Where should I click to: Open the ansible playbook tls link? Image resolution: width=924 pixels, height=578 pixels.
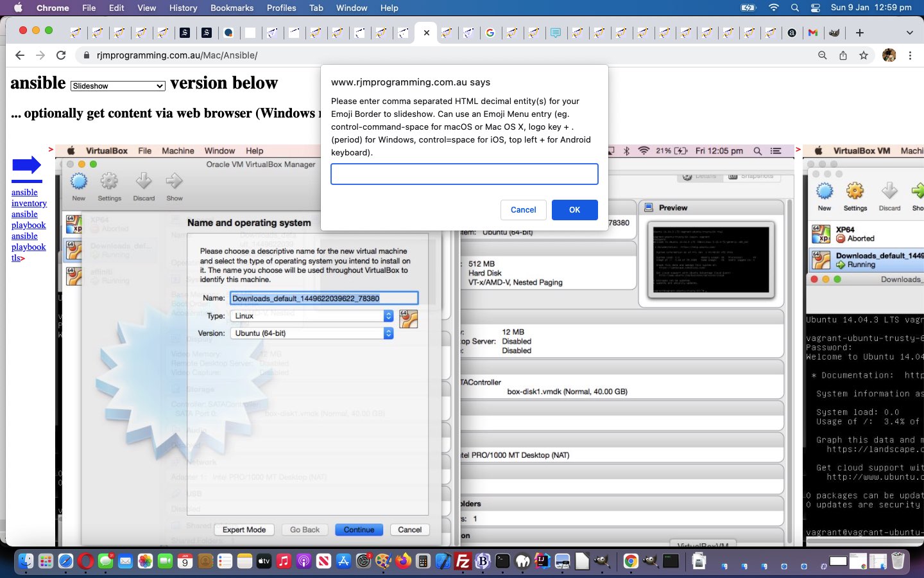click(29, 247)
